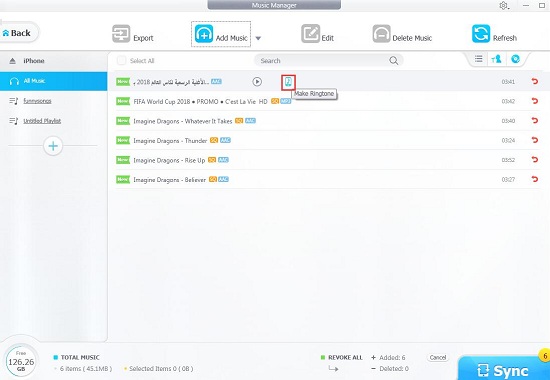
Task: Switch to artist view icon
Action: tap(496, 59)
